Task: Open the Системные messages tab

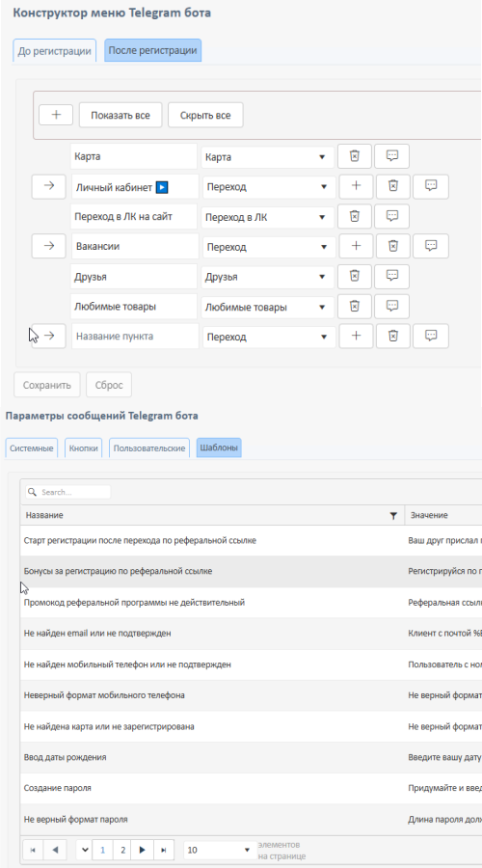Action: pos(32,448)
